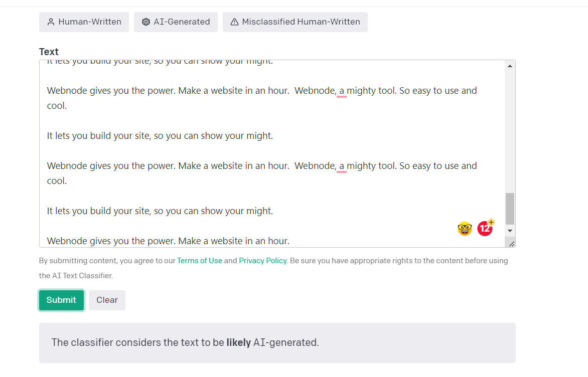Open the red 12 grammar-issues badge
Image resolution: width=588 pixels, height=377 pixels.
tap(485, 228)
